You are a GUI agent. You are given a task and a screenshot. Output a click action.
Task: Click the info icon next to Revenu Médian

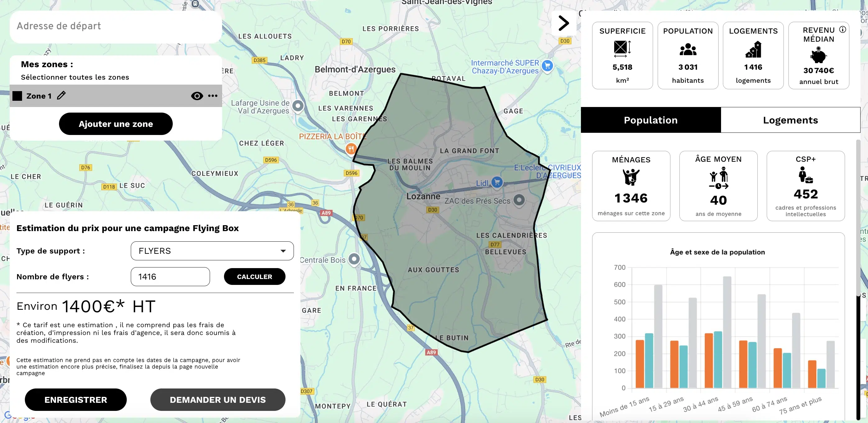coord(843,29)
